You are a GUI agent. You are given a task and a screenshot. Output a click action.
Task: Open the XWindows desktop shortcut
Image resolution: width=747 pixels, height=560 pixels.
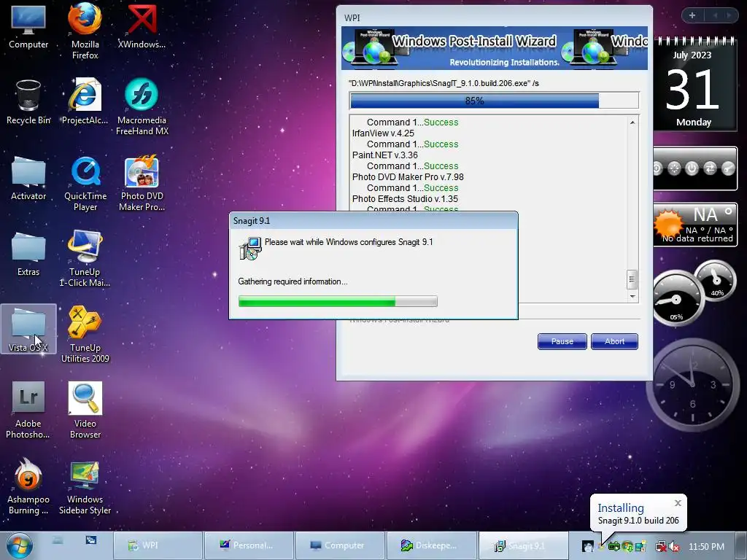click(x=142, y=27)
